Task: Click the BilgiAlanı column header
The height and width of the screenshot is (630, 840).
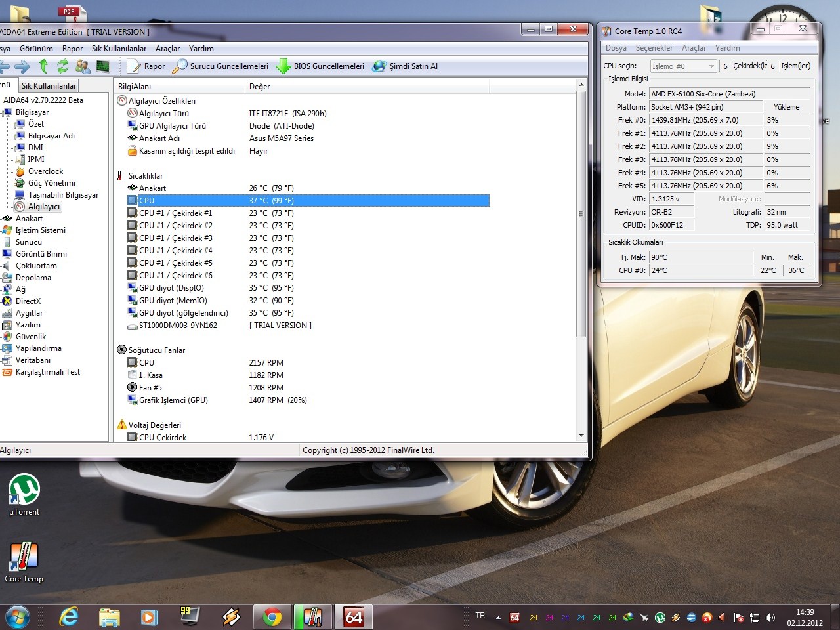Action: point(180,87)
